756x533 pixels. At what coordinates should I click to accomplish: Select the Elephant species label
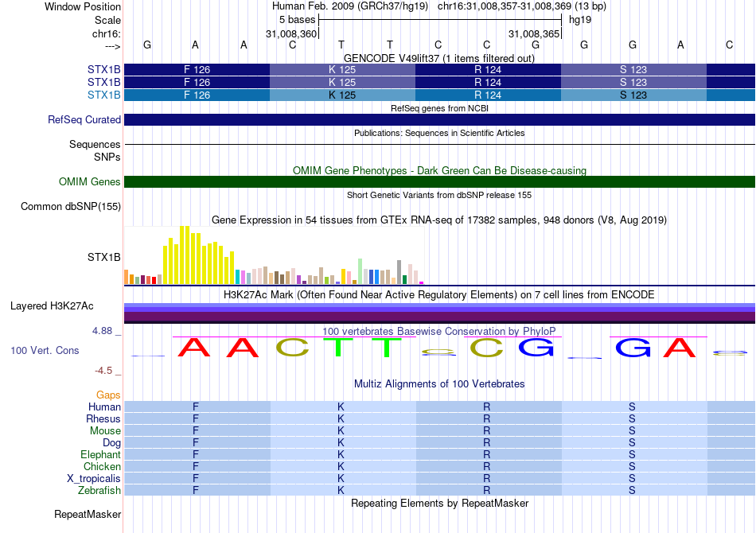(x=100, y=454)
